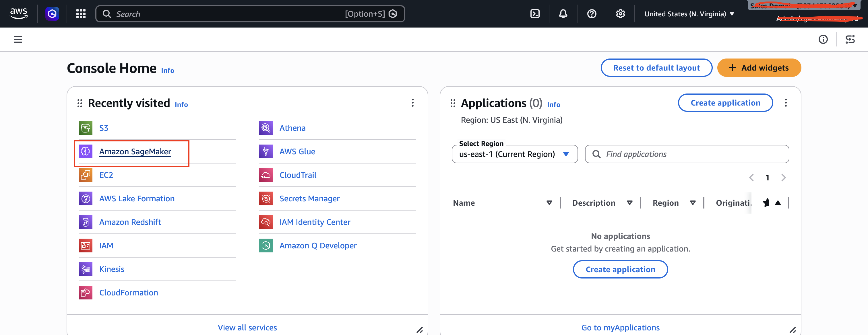Viewport: 868px width, 335px height.
Task: Click the CloudTrail service icon
Action: [x=266, y=175]
